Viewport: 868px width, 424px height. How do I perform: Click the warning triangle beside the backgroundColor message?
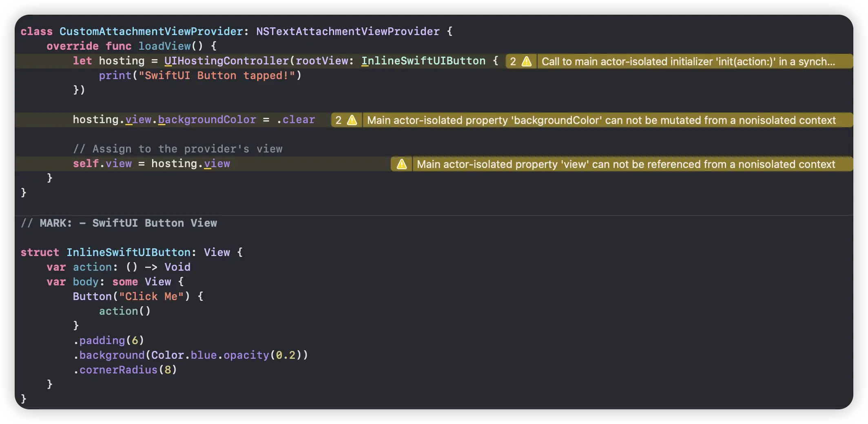click(x=352, y=120)
